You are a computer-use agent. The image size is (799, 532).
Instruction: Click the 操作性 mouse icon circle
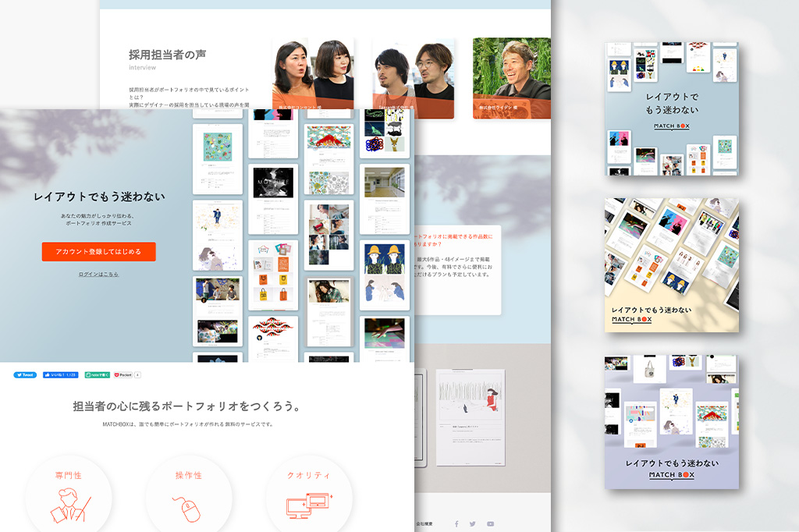pyautogui.click(x=189, y=496)
